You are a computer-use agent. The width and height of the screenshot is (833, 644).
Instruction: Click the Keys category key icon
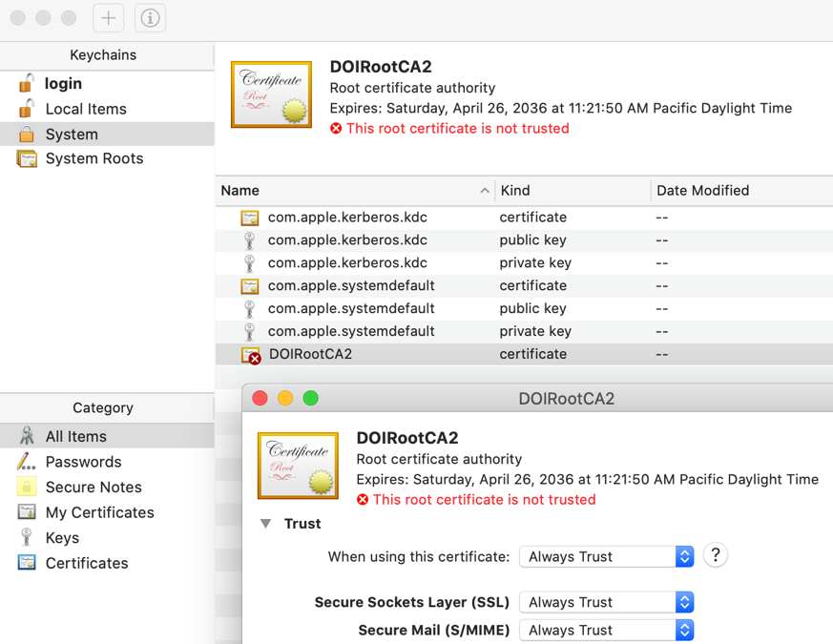coord(26,537)
